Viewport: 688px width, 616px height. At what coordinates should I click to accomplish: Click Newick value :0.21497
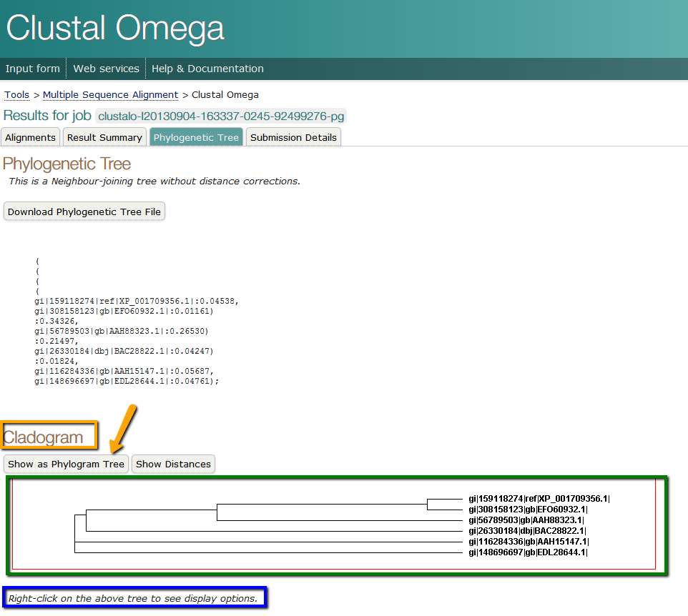[56, 342]
